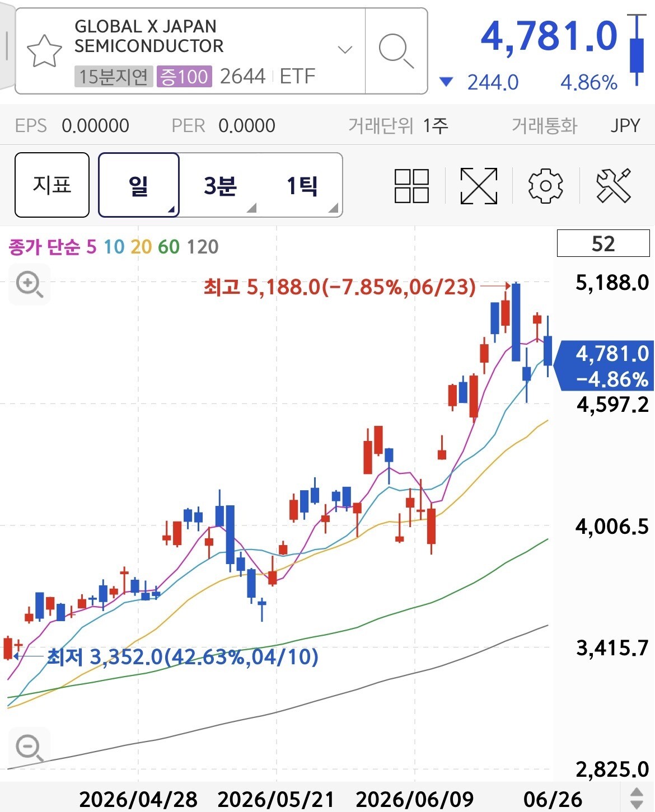Viewport: 655px width, 812px height.
Task: Click the 2026/04/28 date axis label
Action: pos(138,799)
